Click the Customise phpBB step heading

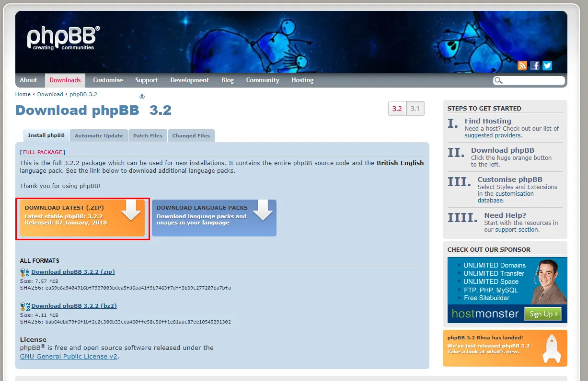pos(510,179)
